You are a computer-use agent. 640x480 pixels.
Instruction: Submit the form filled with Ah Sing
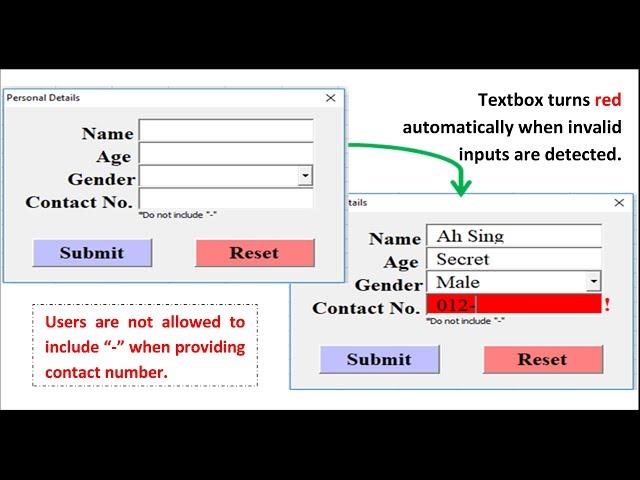tap(379, 359)
